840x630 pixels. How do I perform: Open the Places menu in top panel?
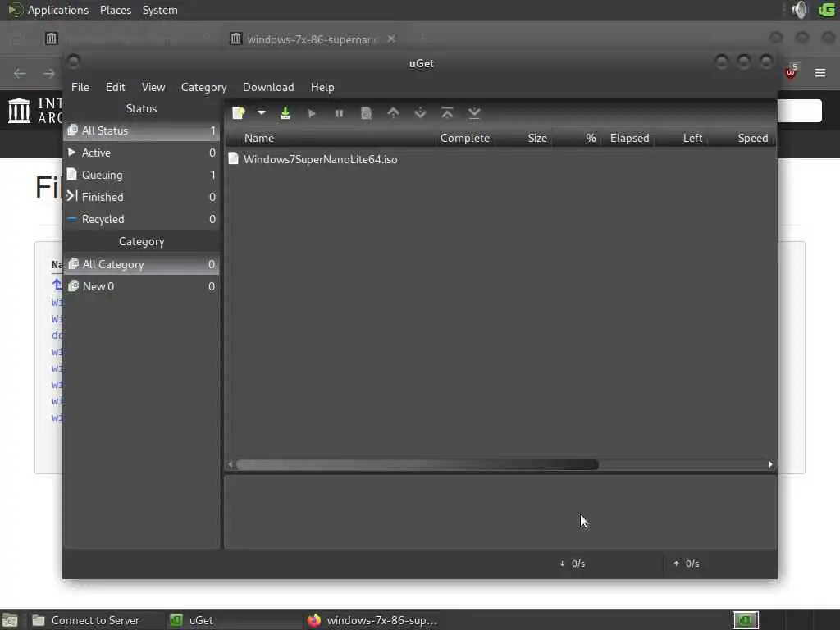pos(115,10)
